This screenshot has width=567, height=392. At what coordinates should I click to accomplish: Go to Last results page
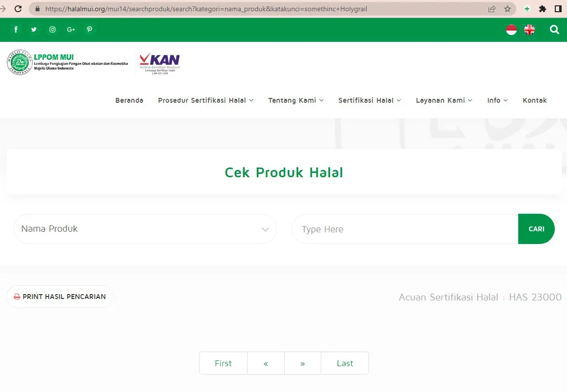click(345, 363)
